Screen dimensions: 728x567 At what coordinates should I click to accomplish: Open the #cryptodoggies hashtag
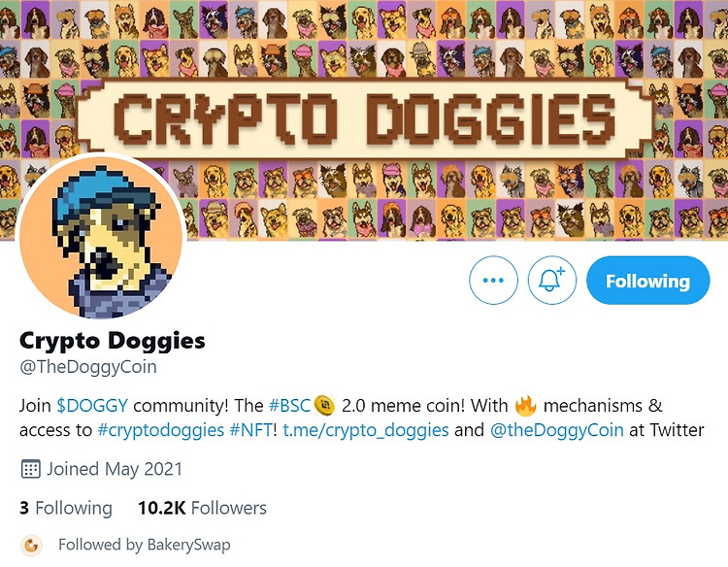coord(160,429)
